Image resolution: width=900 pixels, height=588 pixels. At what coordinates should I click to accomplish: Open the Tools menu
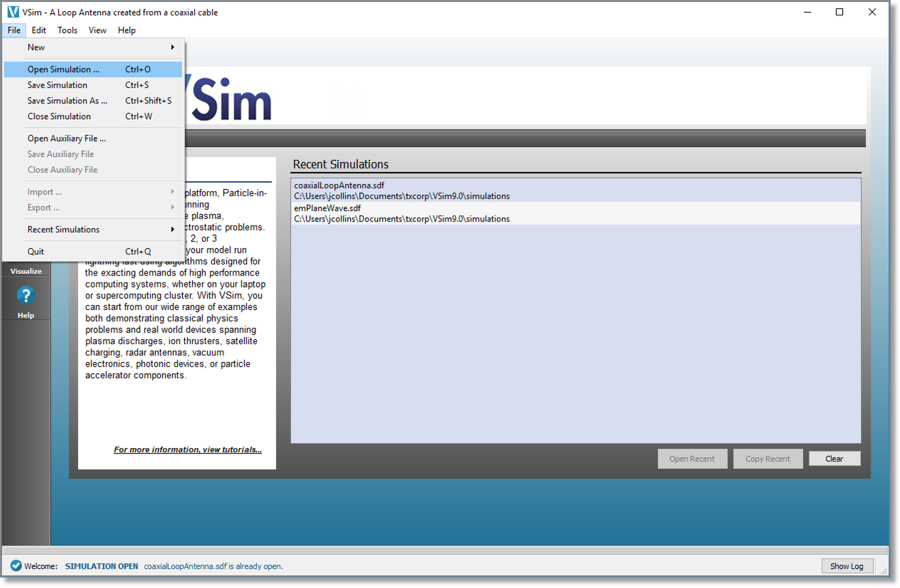67,30
